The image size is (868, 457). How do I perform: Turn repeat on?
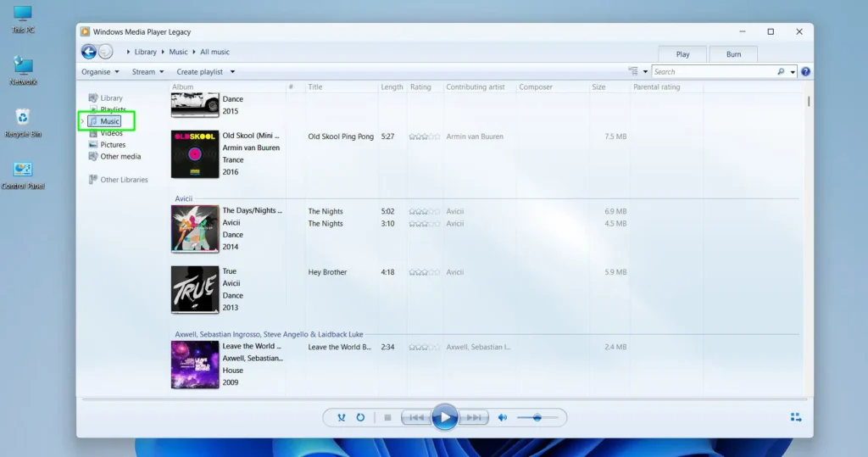360,418
